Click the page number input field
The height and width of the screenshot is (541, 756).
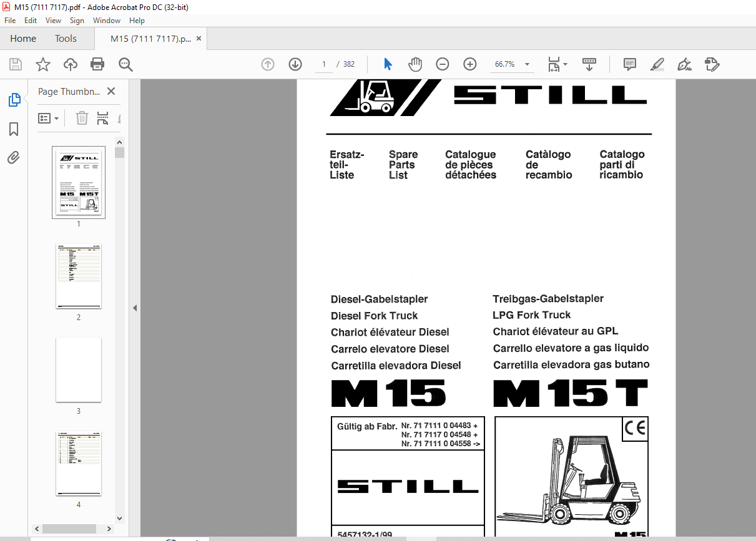[324, 64]
